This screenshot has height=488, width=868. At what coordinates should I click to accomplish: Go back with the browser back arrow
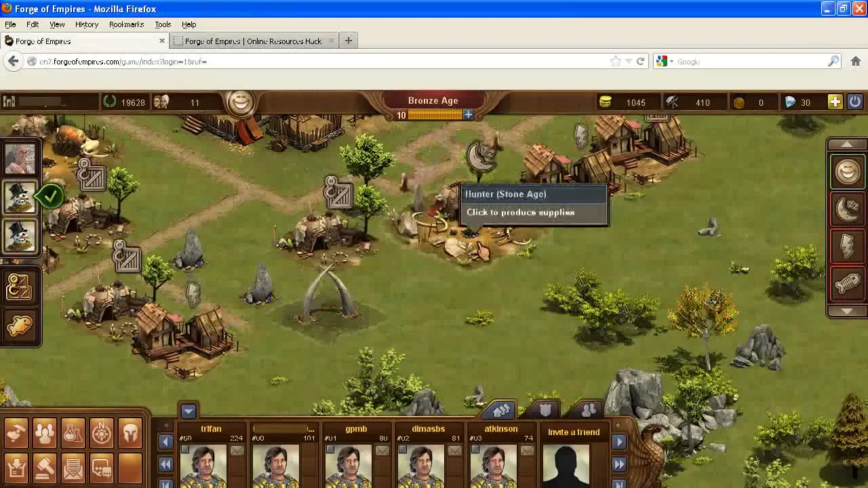13,61
